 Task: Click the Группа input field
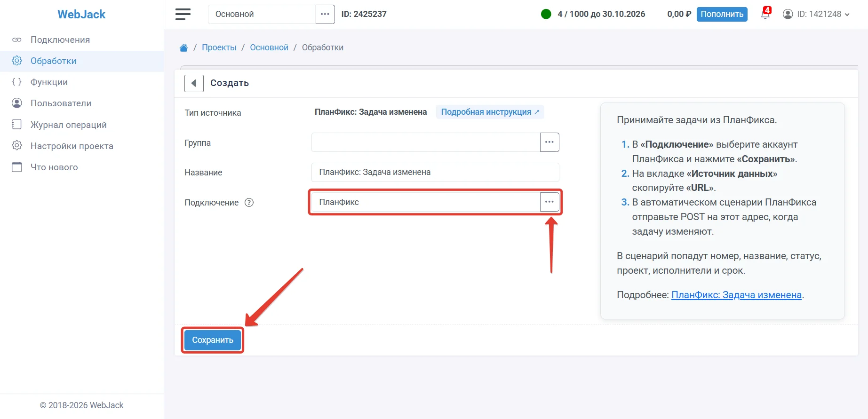(x=426, y=142)
